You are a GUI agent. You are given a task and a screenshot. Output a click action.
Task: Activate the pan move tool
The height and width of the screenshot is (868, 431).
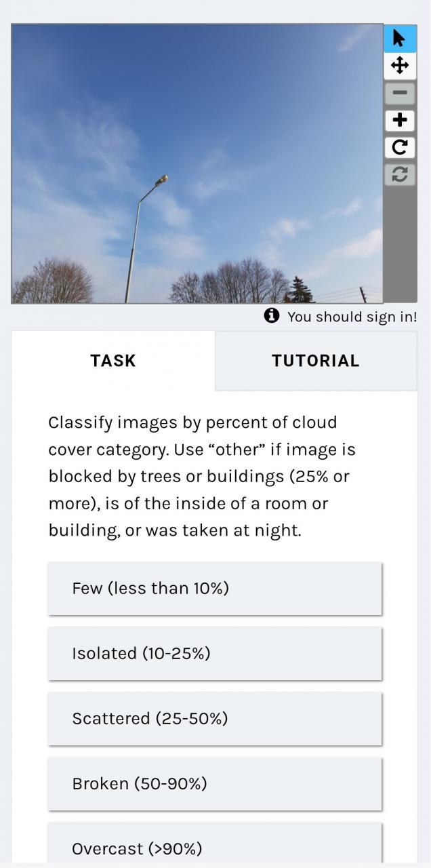click(400, 66)
